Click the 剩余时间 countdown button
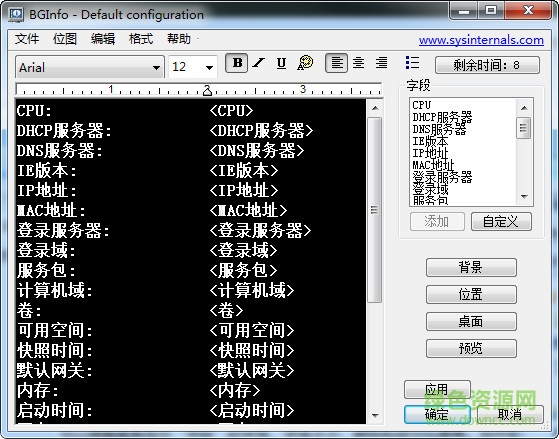Viewport: 559px width, 439px height. pos(487,65)
